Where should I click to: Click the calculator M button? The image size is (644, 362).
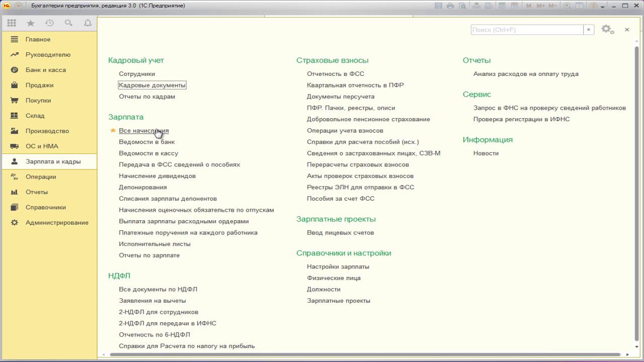pyautogui.click(x=529, y=6)
